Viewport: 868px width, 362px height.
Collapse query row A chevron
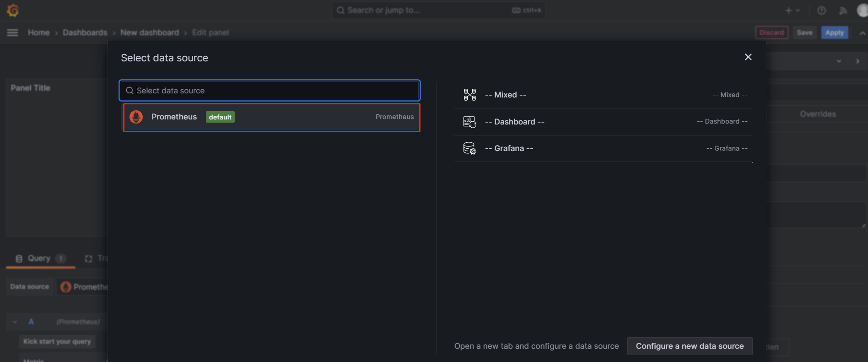[15, 322]
